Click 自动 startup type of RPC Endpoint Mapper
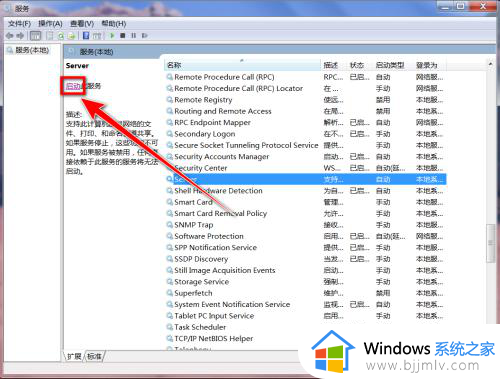Viewport: 500px width, 379px height. (x=383, y=122)
